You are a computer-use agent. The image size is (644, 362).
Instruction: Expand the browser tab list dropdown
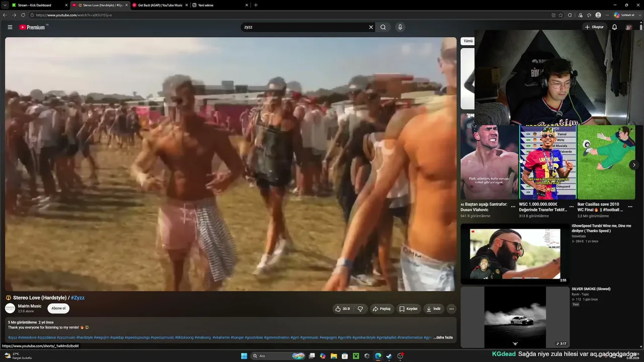click(x=5, y=5)
